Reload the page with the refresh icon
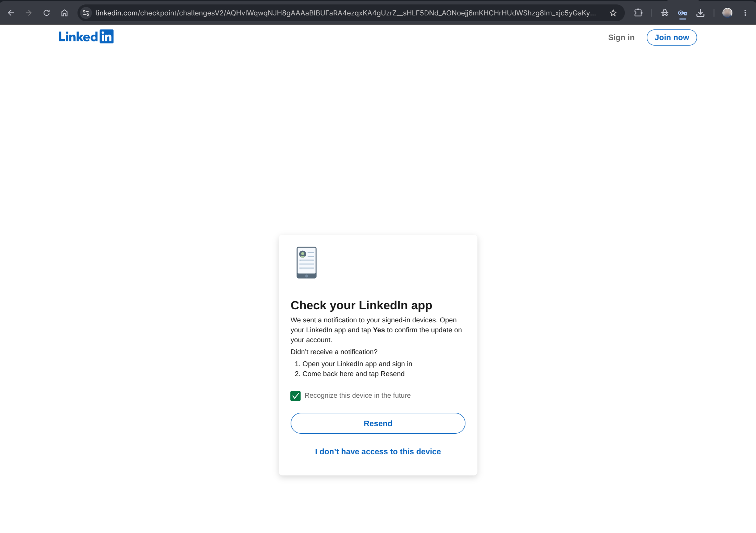This screenshot has height=533, width=756. tap(47, 13)
